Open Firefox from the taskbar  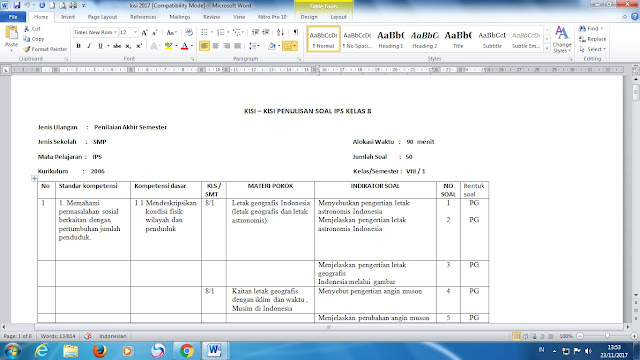[99, 351]
